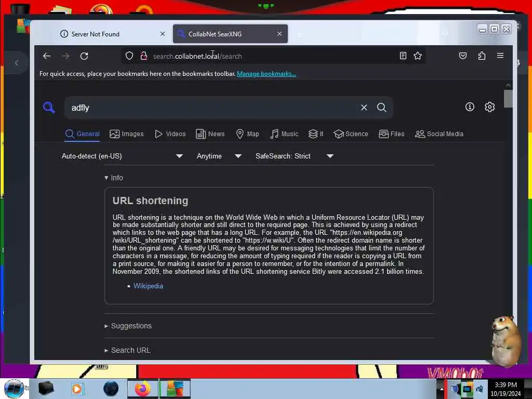Switch to the Videos category
Screen dimensions: 532x399
pos(170,134)
